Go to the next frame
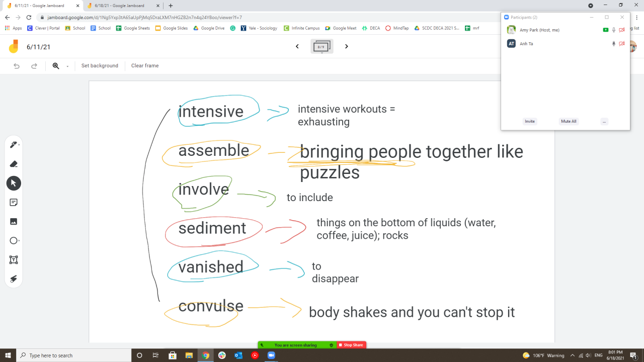Viewport: 644px width, 362px height. (x=346, y=47)
